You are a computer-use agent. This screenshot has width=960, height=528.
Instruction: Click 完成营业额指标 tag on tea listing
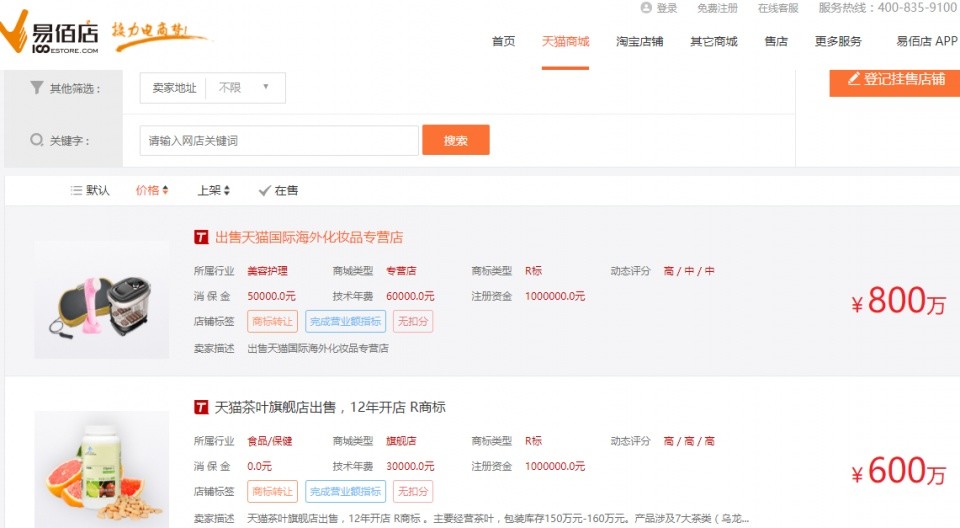[x=345, y=491]
